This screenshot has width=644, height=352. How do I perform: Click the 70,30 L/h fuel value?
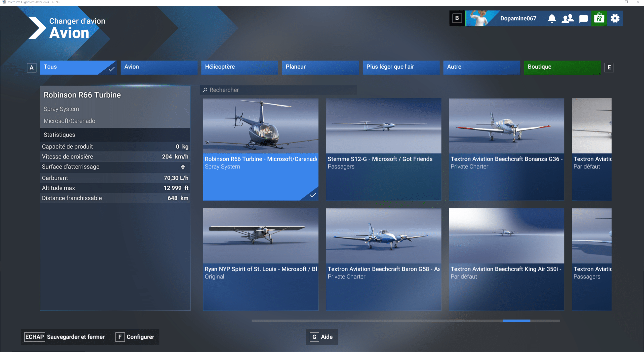click(x=176, y=178)
